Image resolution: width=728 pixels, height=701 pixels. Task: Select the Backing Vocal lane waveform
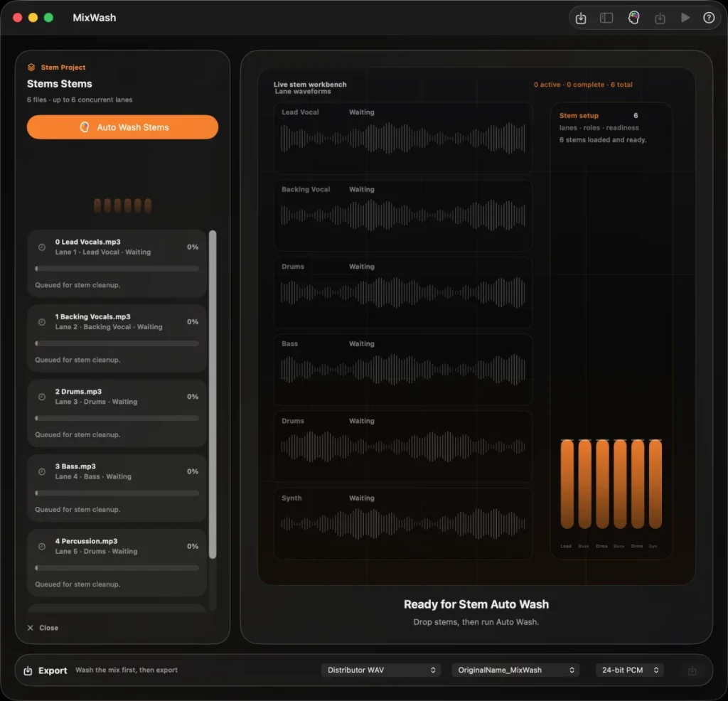403,215
